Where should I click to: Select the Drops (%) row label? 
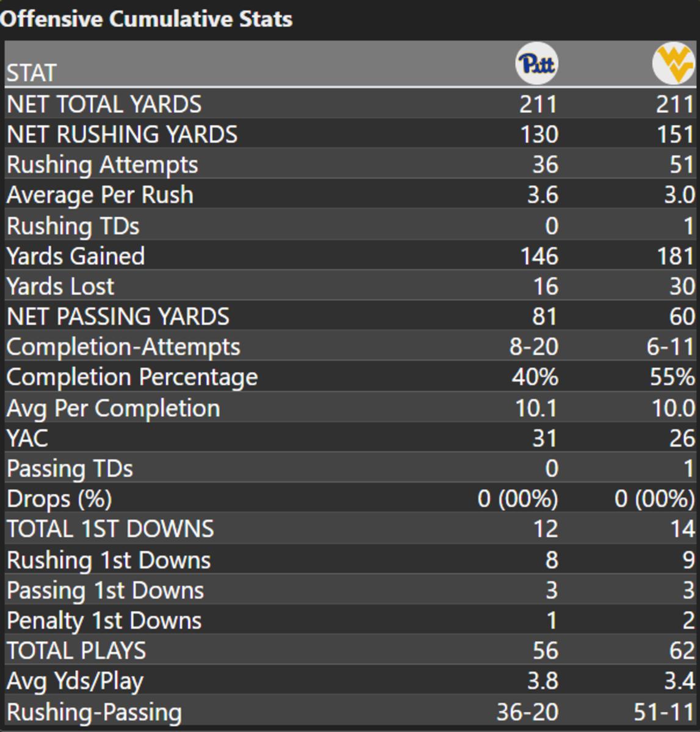click(59, 499)
